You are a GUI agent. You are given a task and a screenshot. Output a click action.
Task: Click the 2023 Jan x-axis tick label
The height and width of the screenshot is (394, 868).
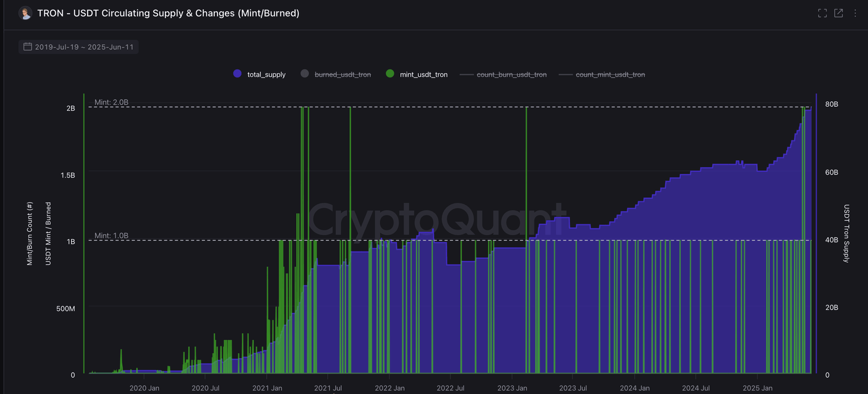pos(512,388)
